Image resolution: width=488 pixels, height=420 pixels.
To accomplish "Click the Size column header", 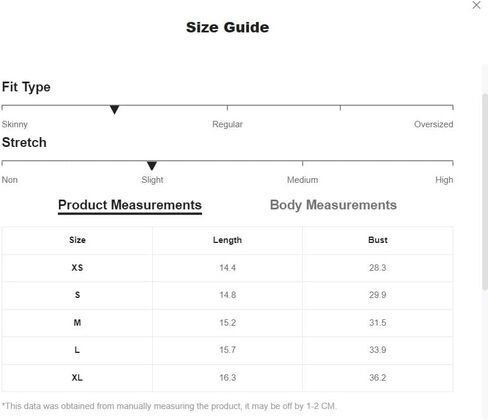I will coord(77,240).
